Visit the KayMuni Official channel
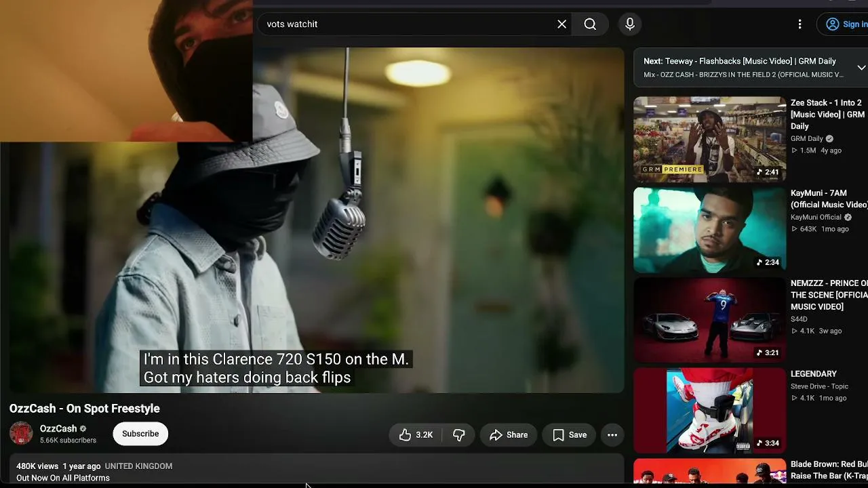The width and height of the screenshot is (868, 488). [x=816, y=218]
